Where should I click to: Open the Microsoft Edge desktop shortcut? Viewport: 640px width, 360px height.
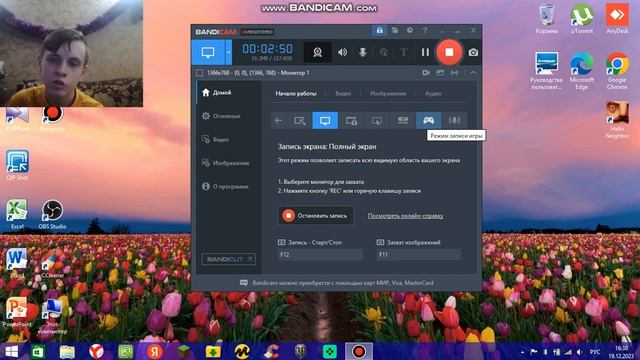pos(582,71)
